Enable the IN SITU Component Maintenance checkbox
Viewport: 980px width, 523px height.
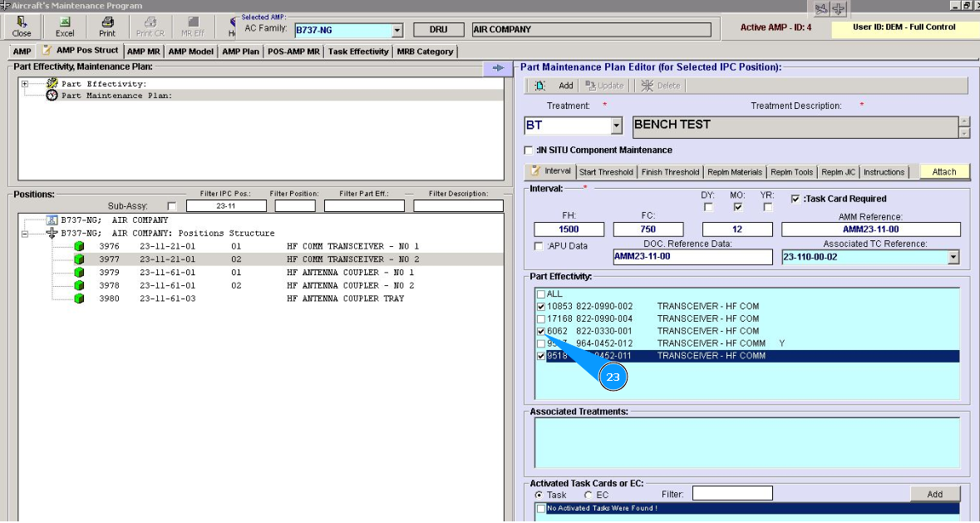529,150
